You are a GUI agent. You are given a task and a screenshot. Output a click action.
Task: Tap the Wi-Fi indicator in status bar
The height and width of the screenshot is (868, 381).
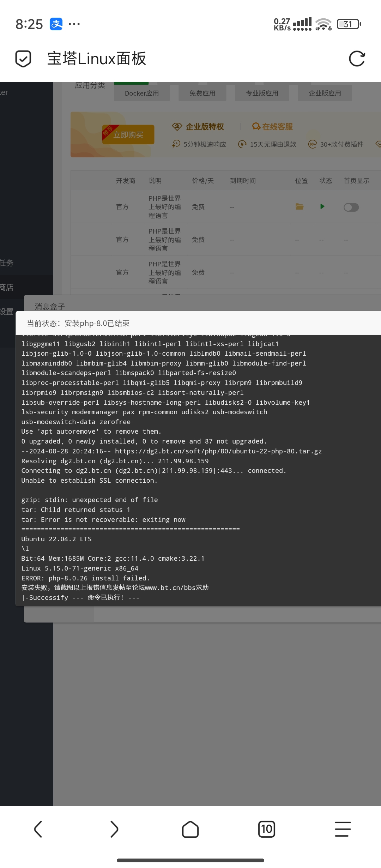[x=323, y=24]
